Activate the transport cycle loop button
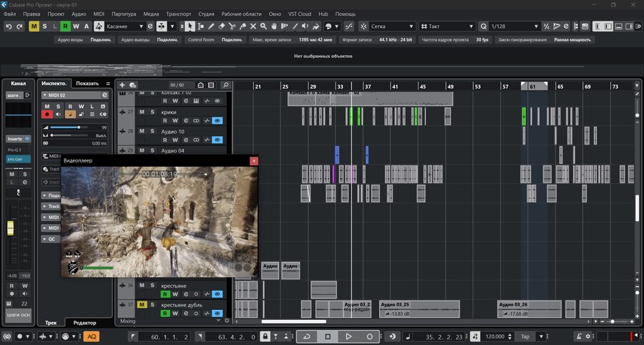The width and height of the screenshot is (644, 345). (307, 336)
